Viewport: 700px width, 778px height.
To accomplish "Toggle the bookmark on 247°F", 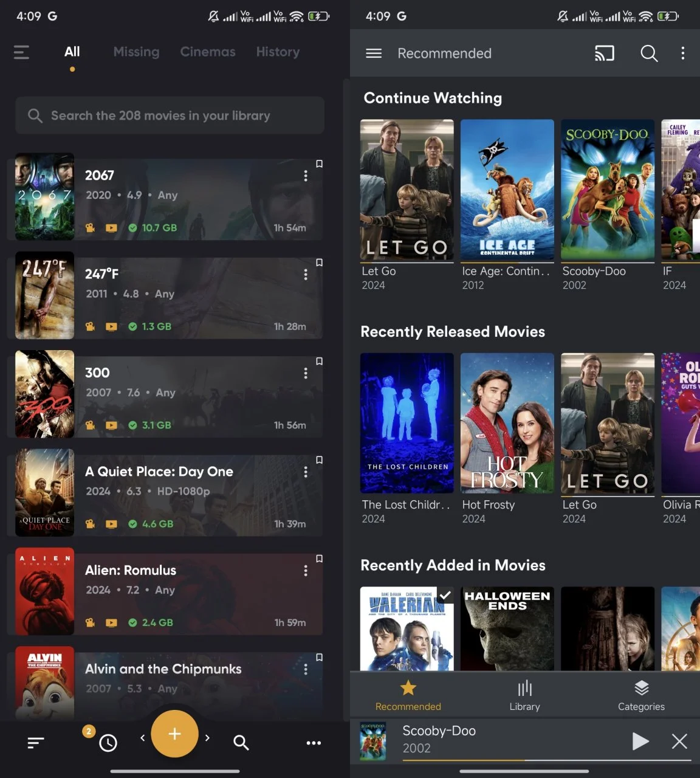I will (320, 262).
